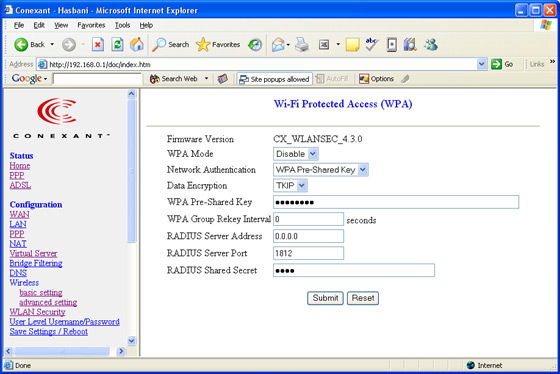Click sidebar scroll down arrow
This screenshot has width=560, height=374.
[131, 341]
